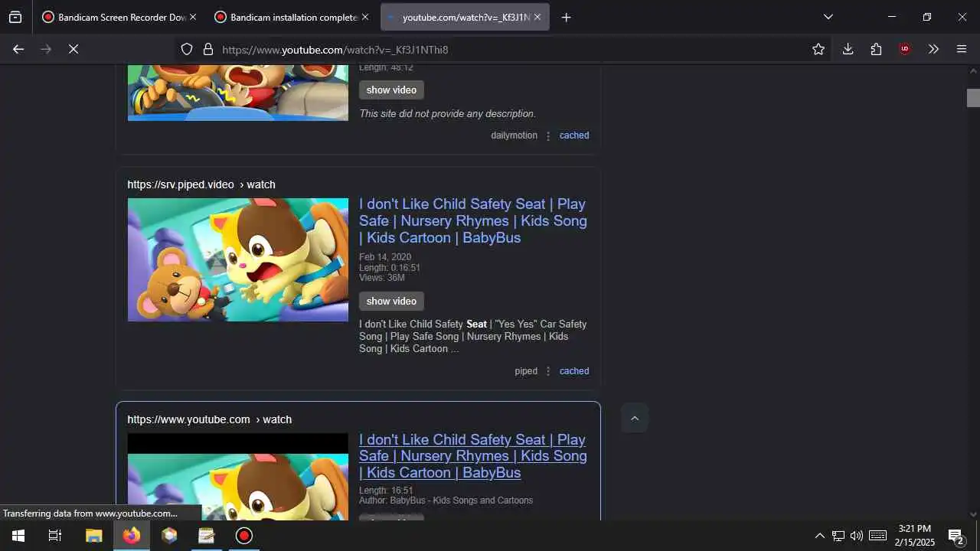980x551 pixels.
Task: Click show video for piped result
Action: click(x=391, y=301)
